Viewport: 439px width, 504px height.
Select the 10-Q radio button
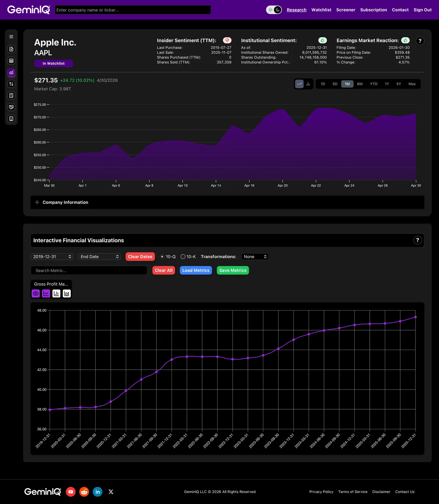pyautogui.click(x=162, y=257)
